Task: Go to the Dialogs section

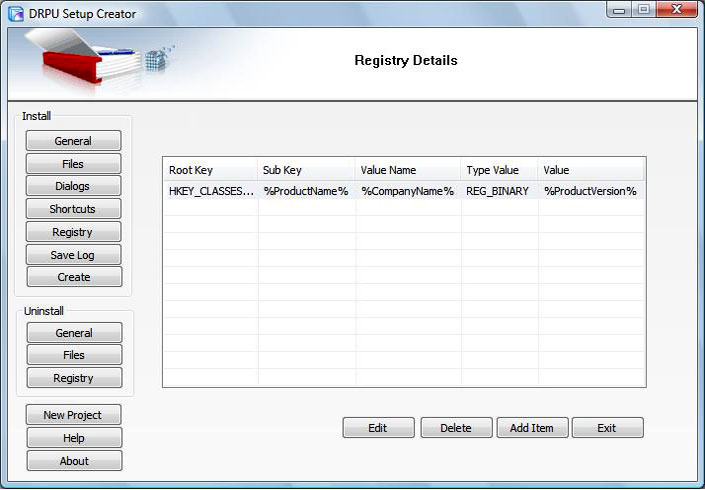Action: (x=73, y=186)
